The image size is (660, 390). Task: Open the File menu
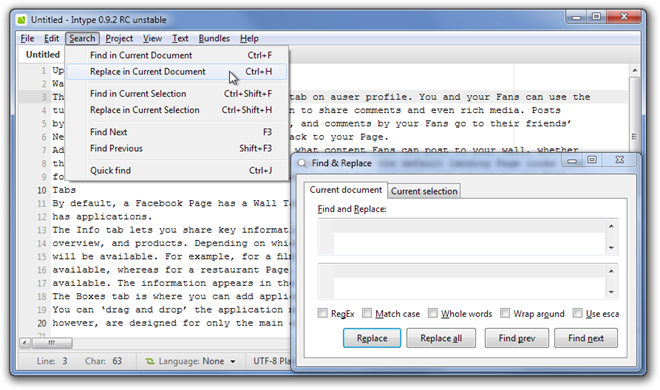27,39
